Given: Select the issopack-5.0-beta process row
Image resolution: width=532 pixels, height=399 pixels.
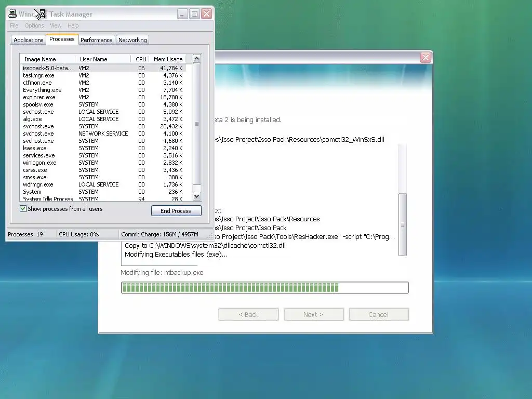Looking at the screenshot, I should [x=103, y=68].
